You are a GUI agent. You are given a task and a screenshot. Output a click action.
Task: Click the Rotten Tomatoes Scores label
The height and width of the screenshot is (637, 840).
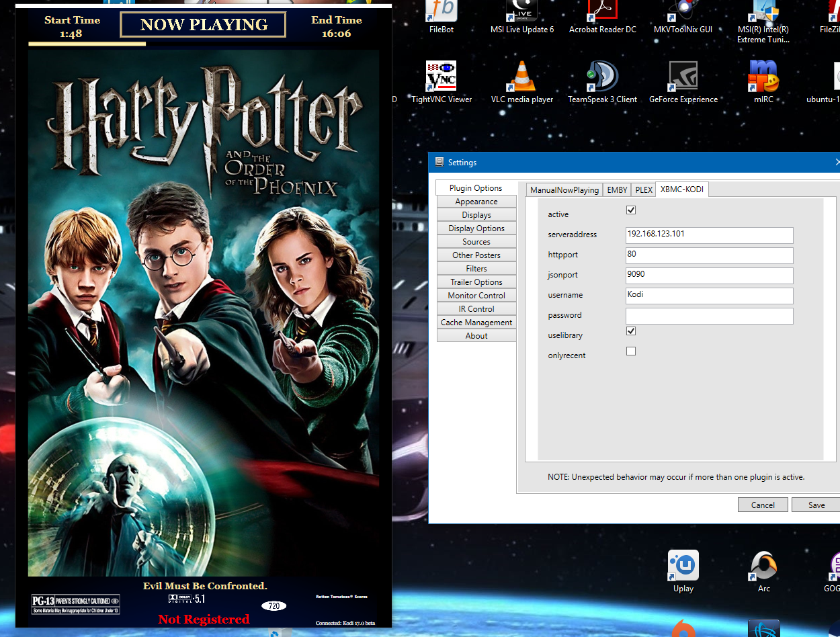tap(341, 597)
